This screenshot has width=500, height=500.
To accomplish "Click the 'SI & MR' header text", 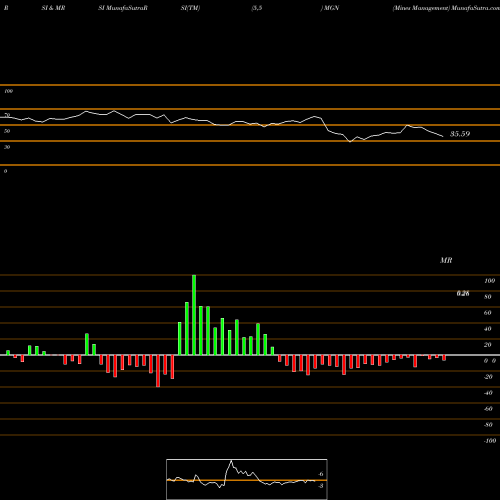I will point(53,8).
